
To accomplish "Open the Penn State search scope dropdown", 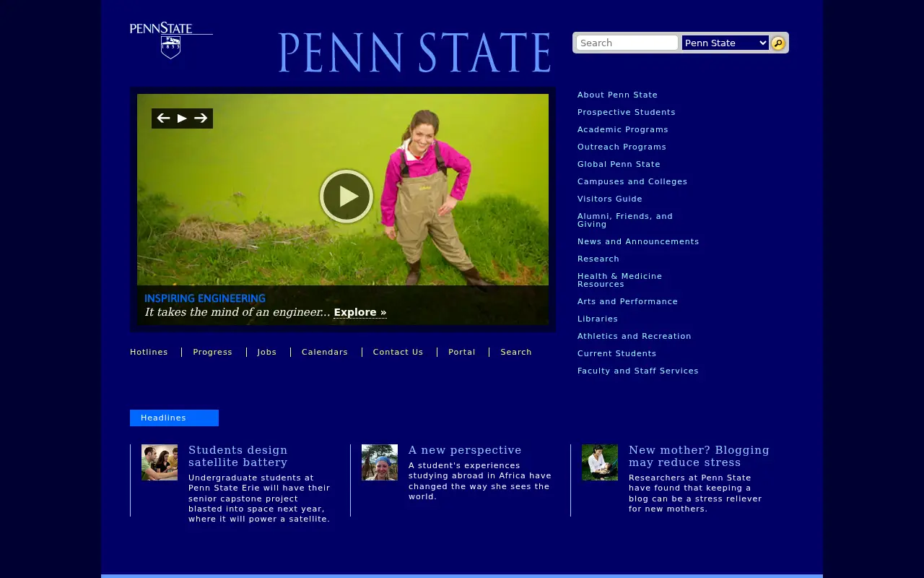I will tap(725, 43).
